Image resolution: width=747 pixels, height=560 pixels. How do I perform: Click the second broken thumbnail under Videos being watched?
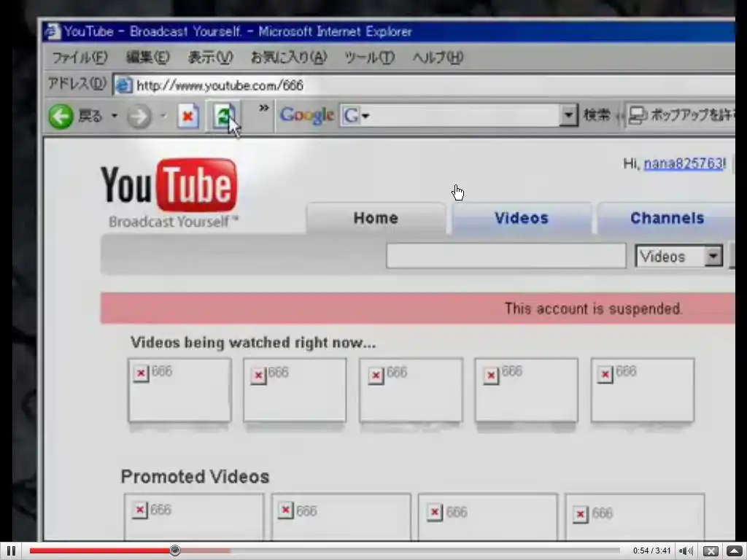[x=295, y=390]
